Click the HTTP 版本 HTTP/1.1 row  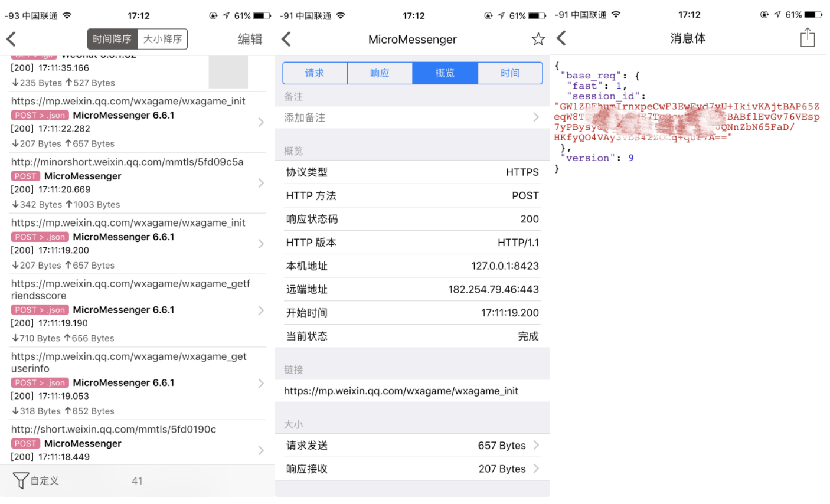(x=413, y=243)
